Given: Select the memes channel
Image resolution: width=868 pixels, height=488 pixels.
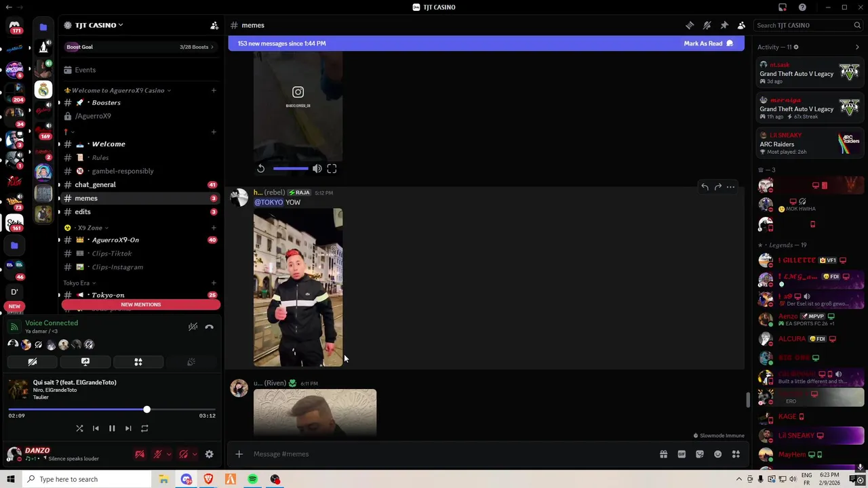Looking at the screenshot, I should tap(139, 198).
